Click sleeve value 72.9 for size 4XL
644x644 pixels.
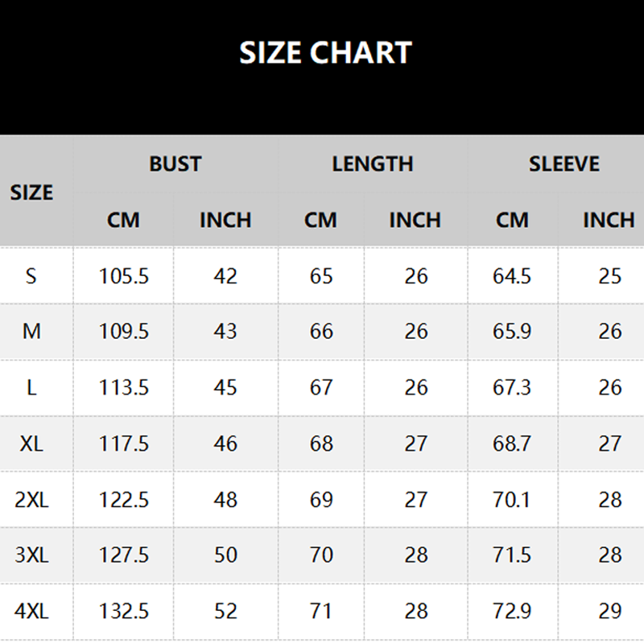click(512, 611)
